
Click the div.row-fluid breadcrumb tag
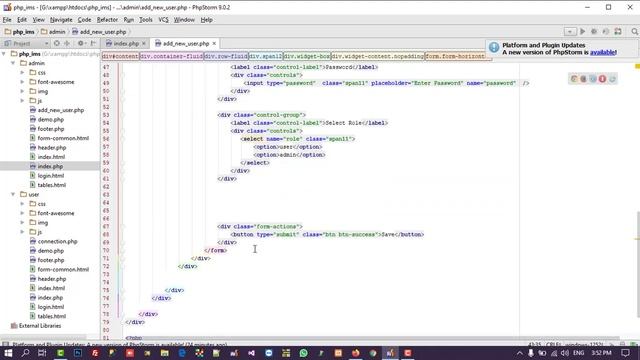tap(226, 56)
